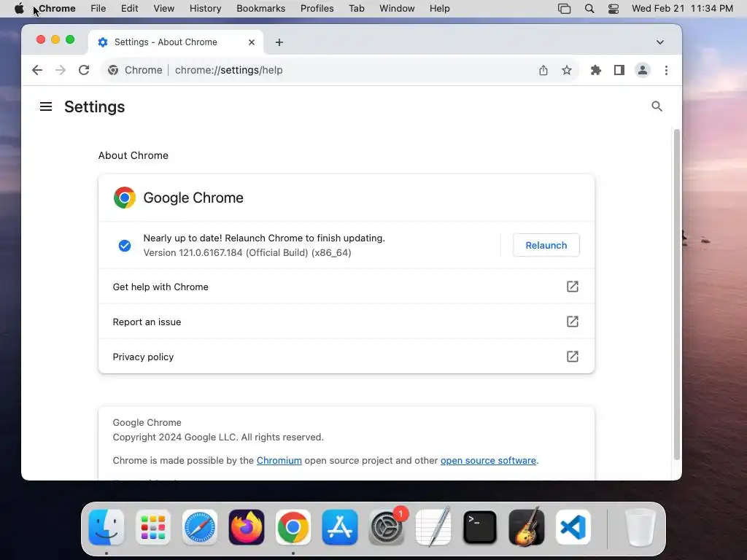Image resolution: width=747 pixels, height=560 pixels.
Task: Open the Help menu
Action: pyautogui.click(x=439, y=9)
